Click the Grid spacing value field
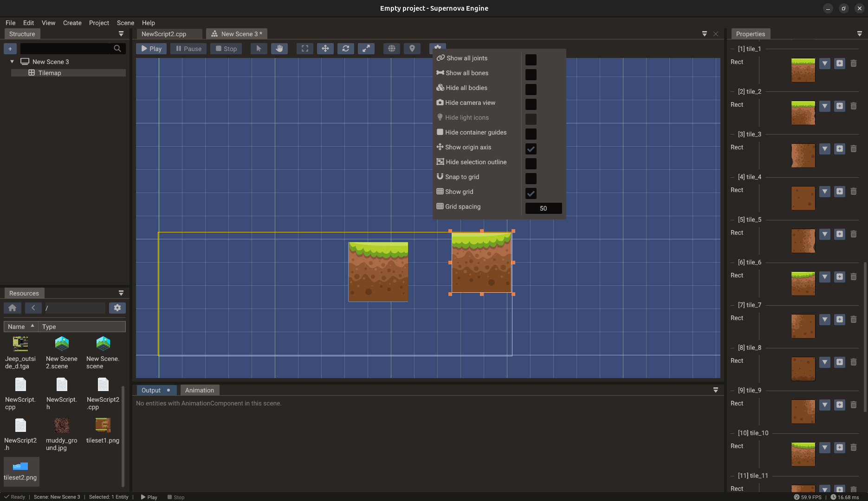Screen dimensions: 868x501 (x=543, y=208)
